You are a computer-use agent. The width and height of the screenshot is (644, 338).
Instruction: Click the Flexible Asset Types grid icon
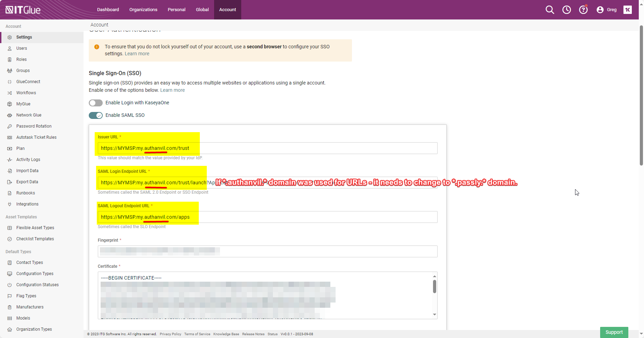[10, 228]
